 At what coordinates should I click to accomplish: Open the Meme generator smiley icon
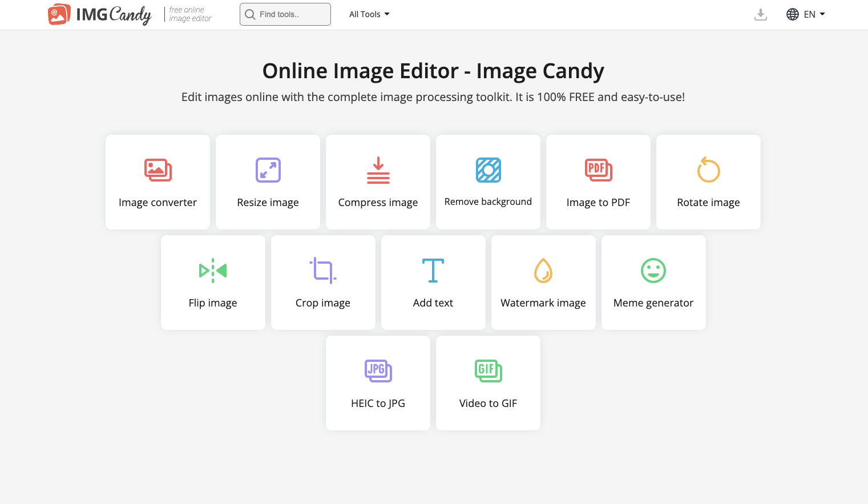[653, 271]
